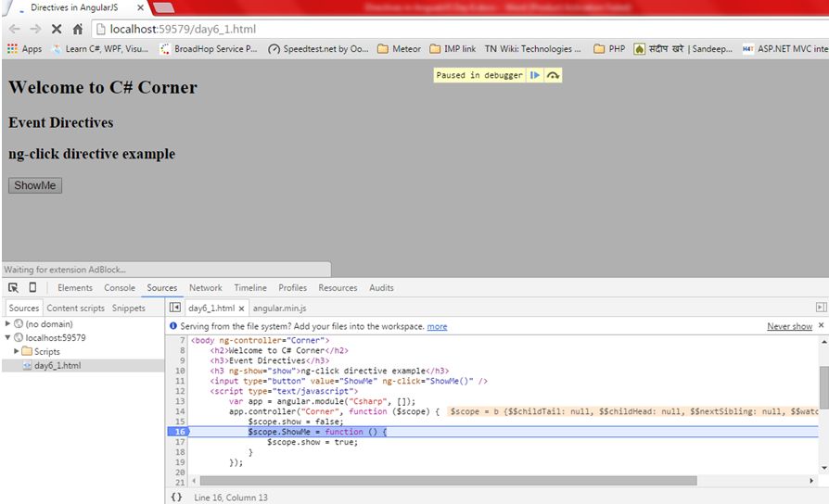Click the browser home icon
The width and height of the screenshot is (829, 504).
(78, 29)
